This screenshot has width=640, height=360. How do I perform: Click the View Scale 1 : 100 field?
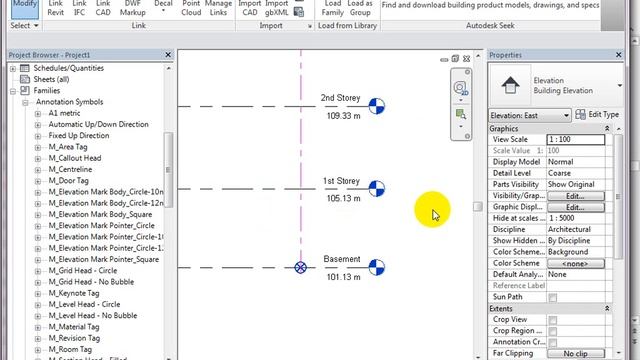click(576, 140)
